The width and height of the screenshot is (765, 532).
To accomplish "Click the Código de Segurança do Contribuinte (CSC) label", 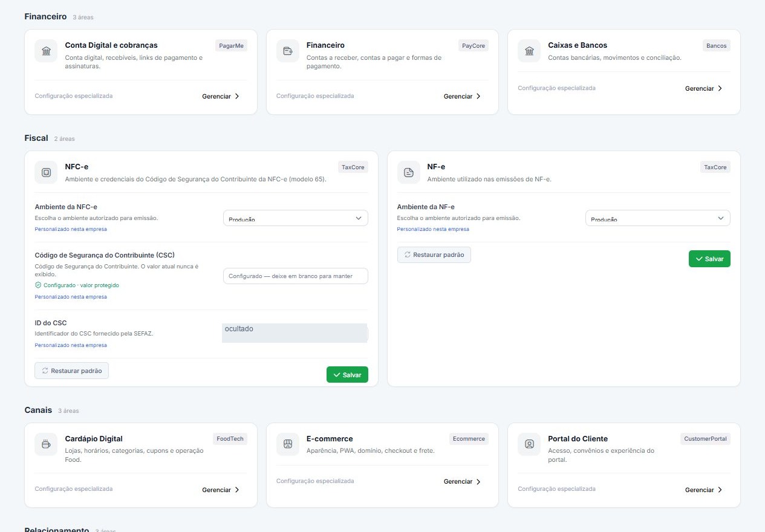I will (105, 255).
